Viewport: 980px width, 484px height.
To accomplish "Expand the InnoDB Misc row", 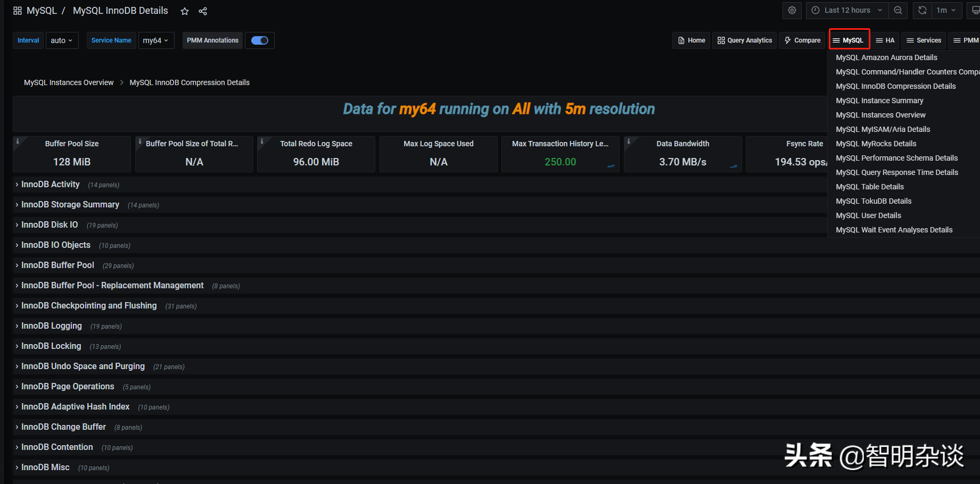I will [45, 468].
